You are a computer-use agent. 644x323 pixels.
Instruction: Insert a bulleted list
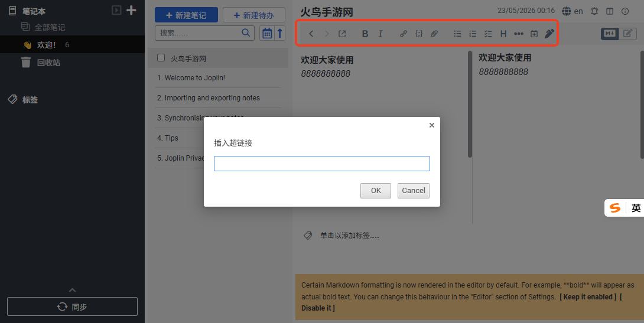point(457,34)
